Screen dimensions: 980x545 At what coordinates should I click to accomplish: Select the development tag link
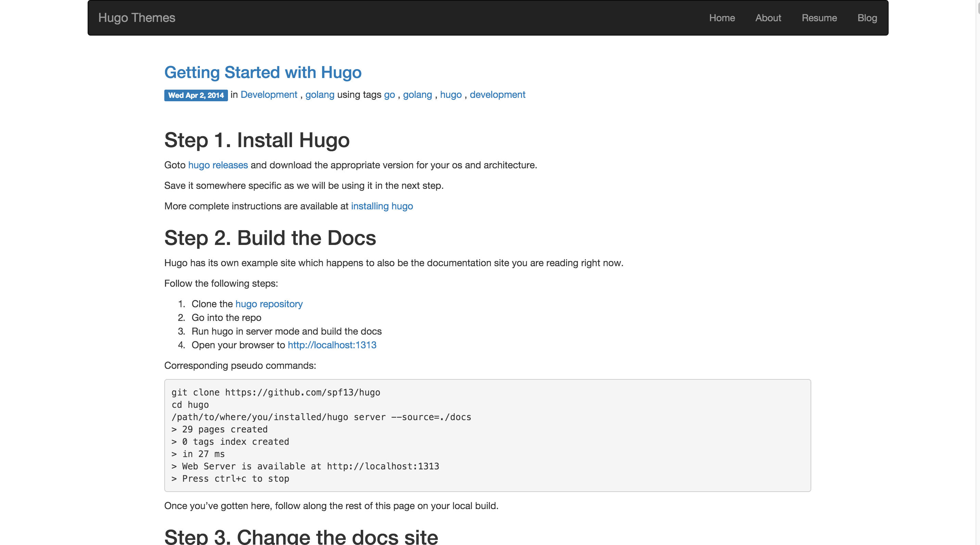497,95
